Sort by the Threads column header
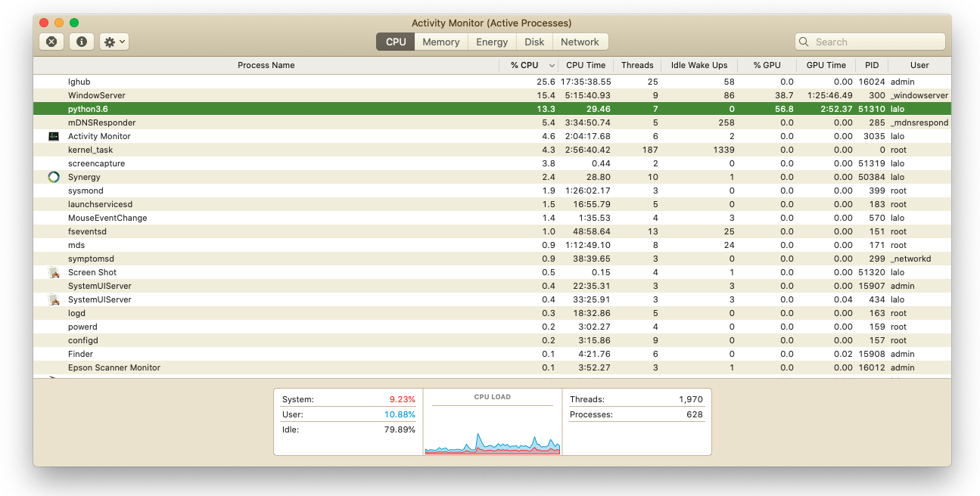 [x=636, y=65]
